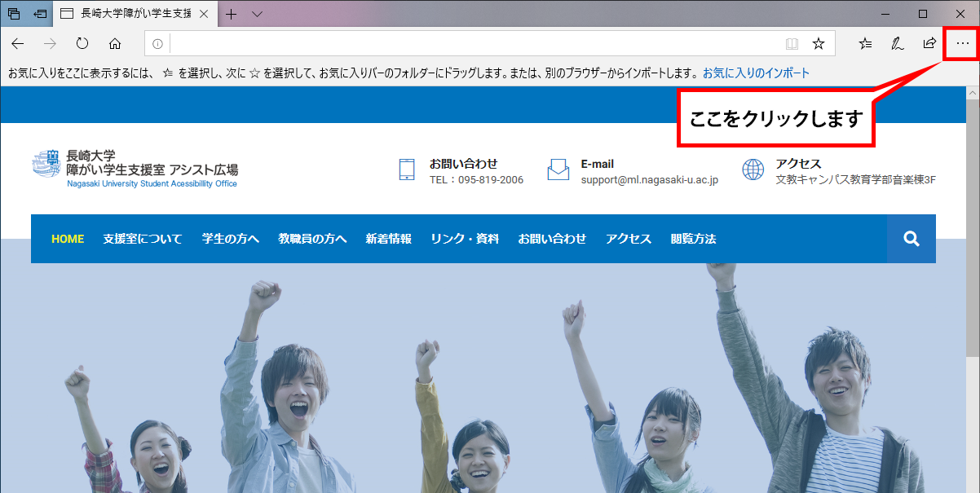The width and height of the screenshot is (980, 493).
Task: Open the アクセス navigation menu item
Action: click(629, 239)
